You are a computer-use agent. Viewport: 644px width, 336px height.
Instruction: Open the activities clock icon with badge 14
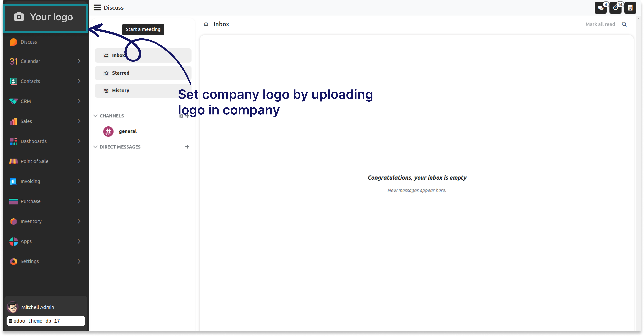pyautogui.click(x=615, y=8)
